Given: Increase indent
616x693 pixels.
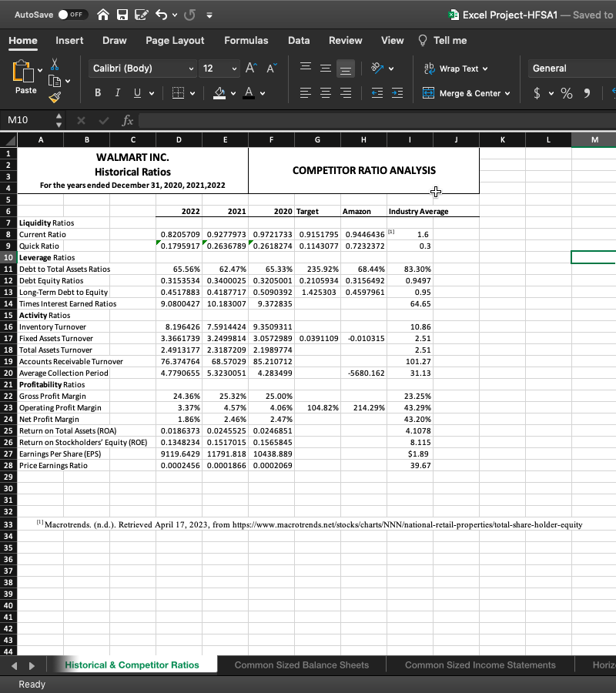Looking at the screenshot, I should [x=397, y=93].
